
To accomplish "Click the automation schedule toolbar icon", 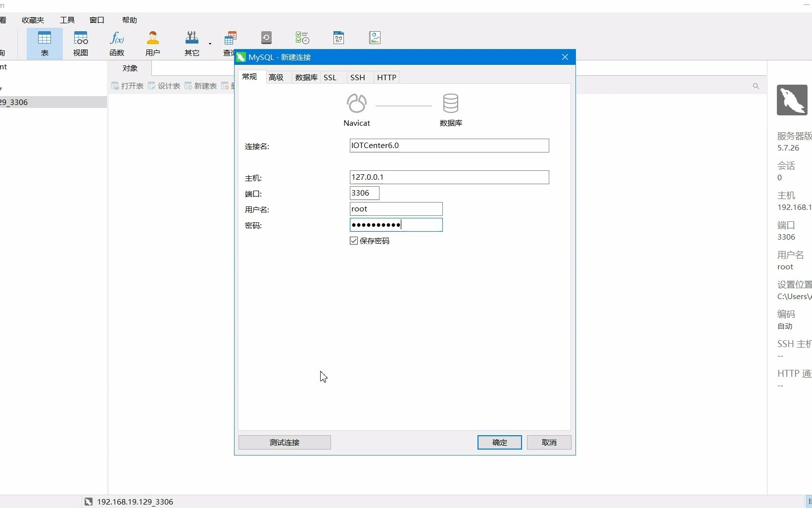I will point(302,38).
